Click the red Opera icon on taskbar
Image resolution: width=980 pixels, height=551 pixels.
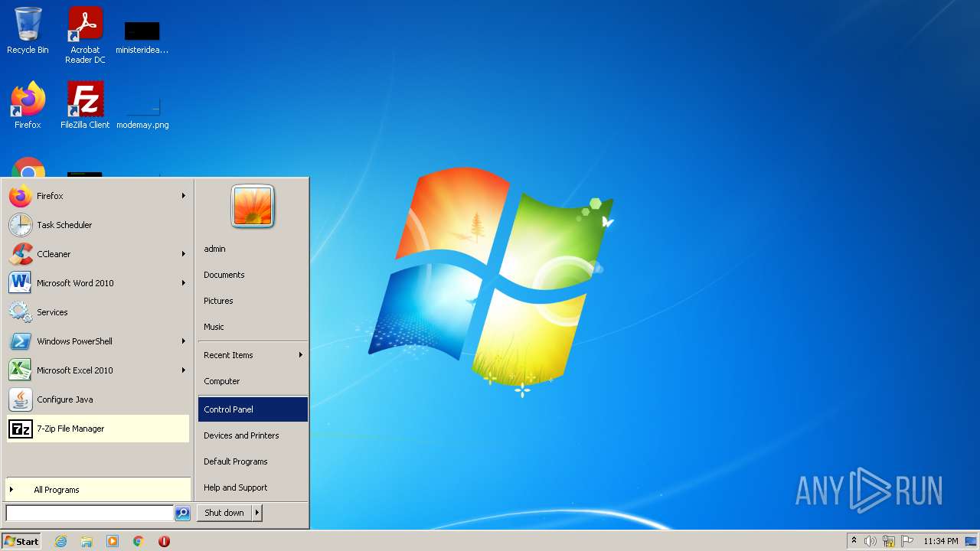(164, 541)
